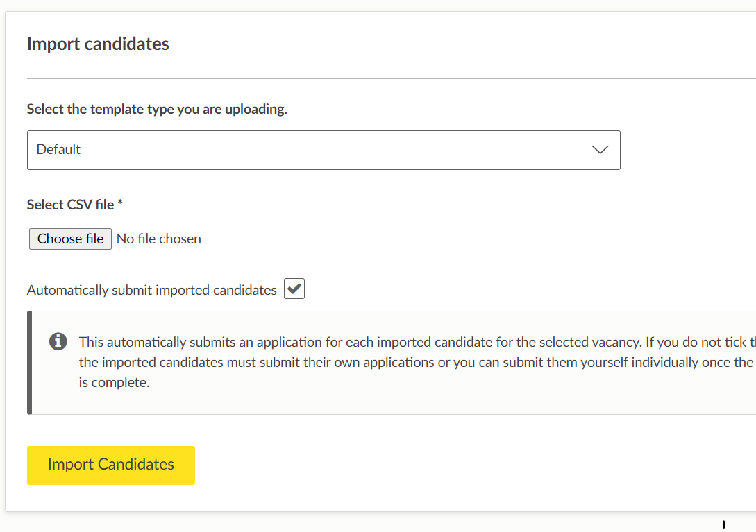Viewport: 756px width, 532px height.
Task: Click the small black mark below the panel
Action: (x=723, y=524)
